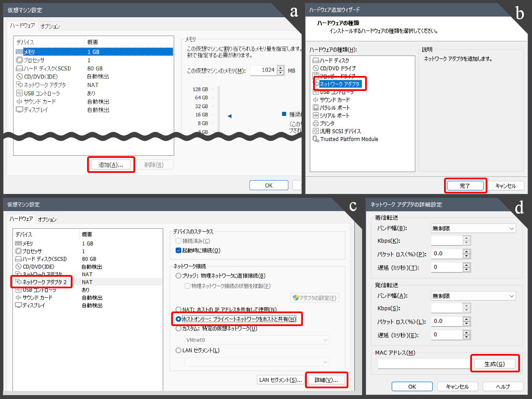
Task: Click the 生成 button for MAC address
Action: [494, 364]
